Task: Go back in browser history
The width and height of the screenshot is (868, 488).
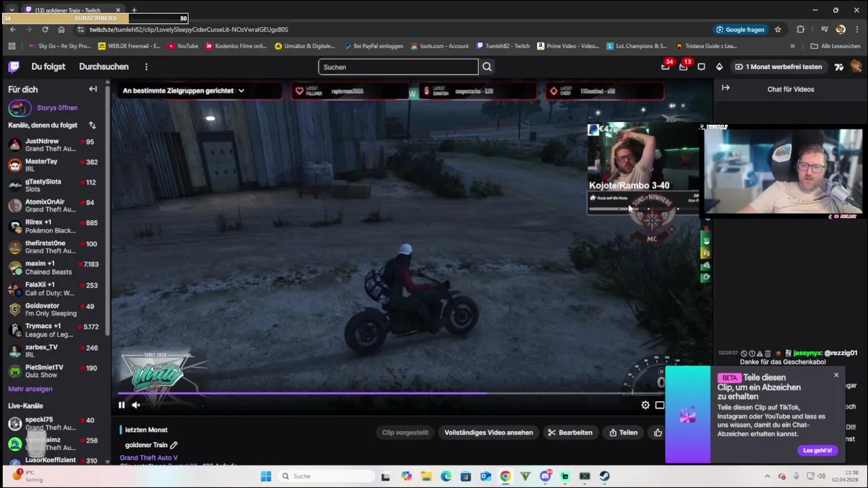Action: (13, 29)
